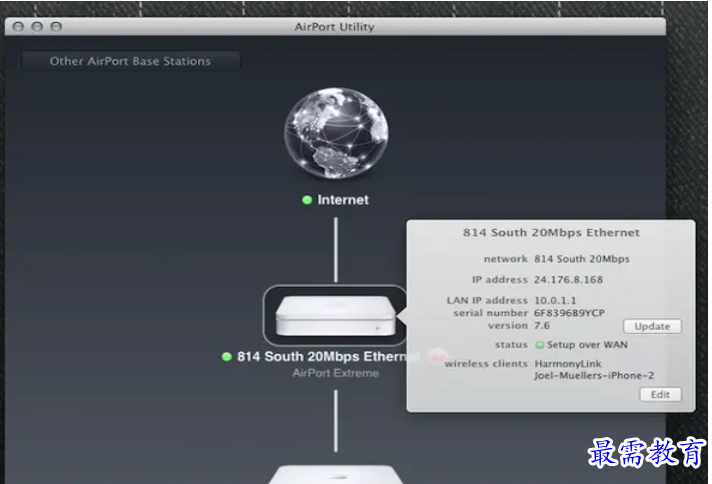Zoom the AirPort Utility window
This screenshot has width=712, height=484.
click(56, 27)
